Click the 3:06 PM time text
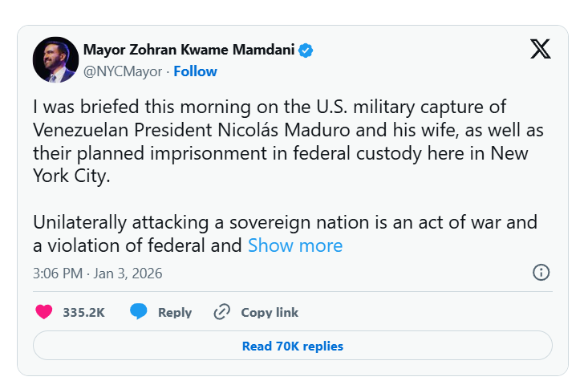 coord(57,274)
